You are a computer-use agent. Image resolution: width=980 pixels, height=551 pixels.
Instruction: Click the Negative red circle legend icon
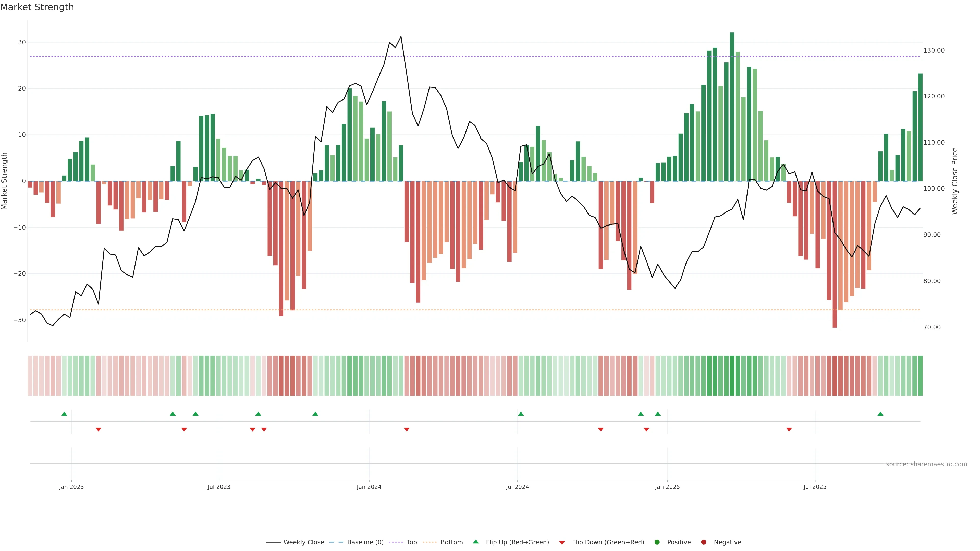tap(703, 542)
